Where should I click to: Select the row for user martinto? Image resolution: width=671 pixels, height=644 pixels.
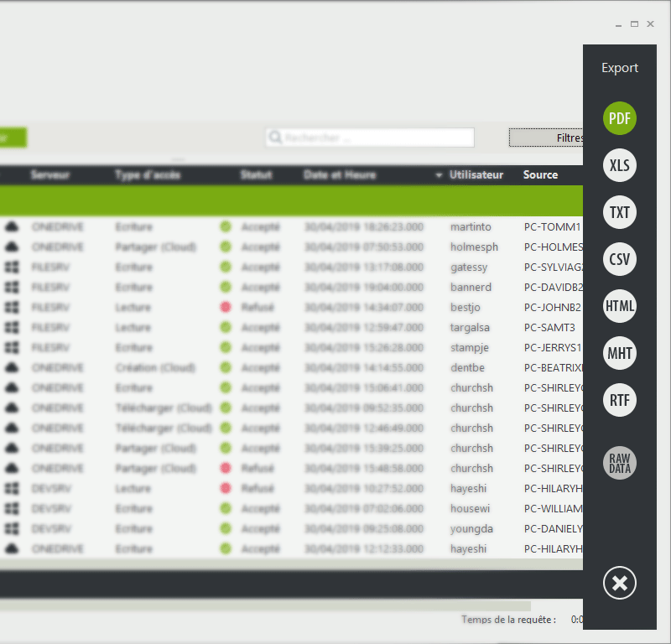(x=471, y=227)
